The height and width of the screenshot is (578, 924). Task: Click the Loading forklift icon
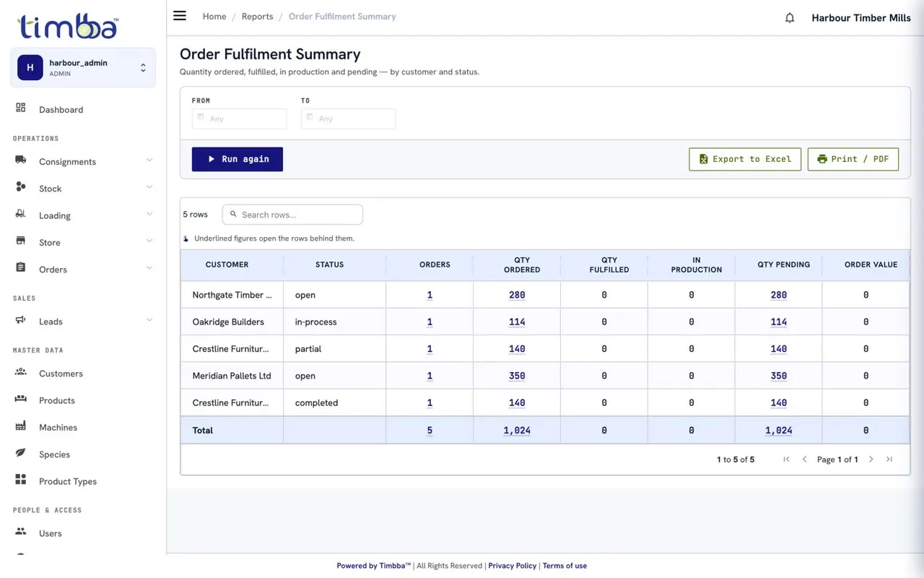21,215
